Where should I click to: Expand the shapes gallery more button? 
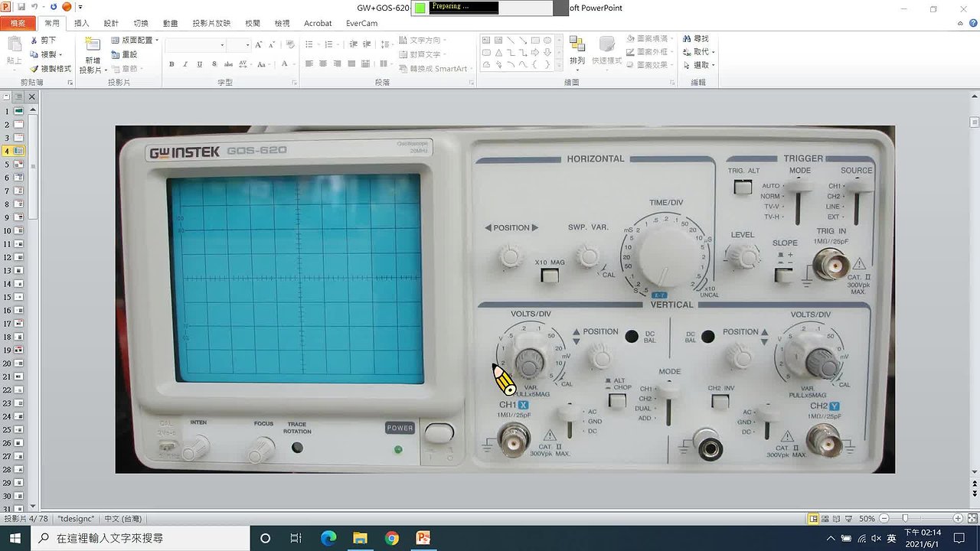click(559, 66)
